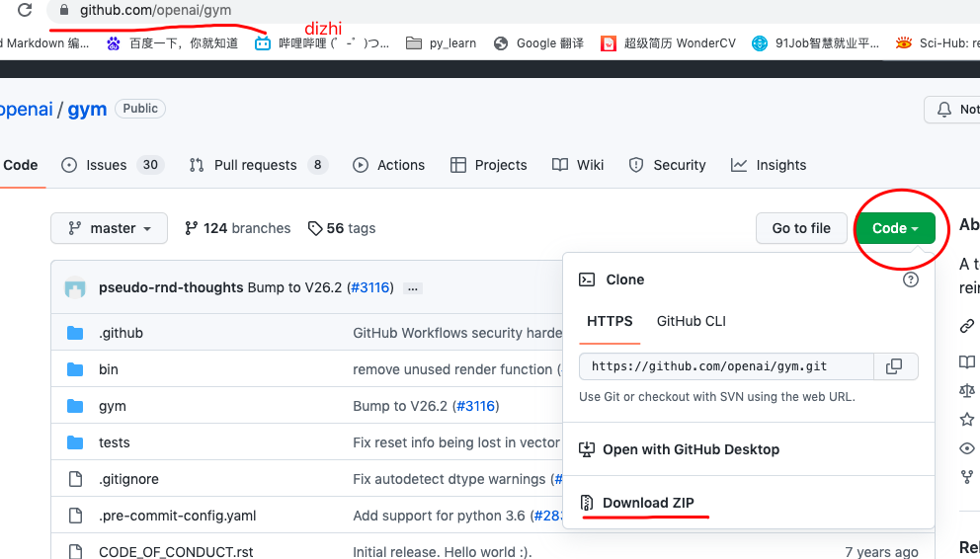Select the HTTPS clone tab
The height and width of the screenshot is (559, 980).
tap(610, 321)
